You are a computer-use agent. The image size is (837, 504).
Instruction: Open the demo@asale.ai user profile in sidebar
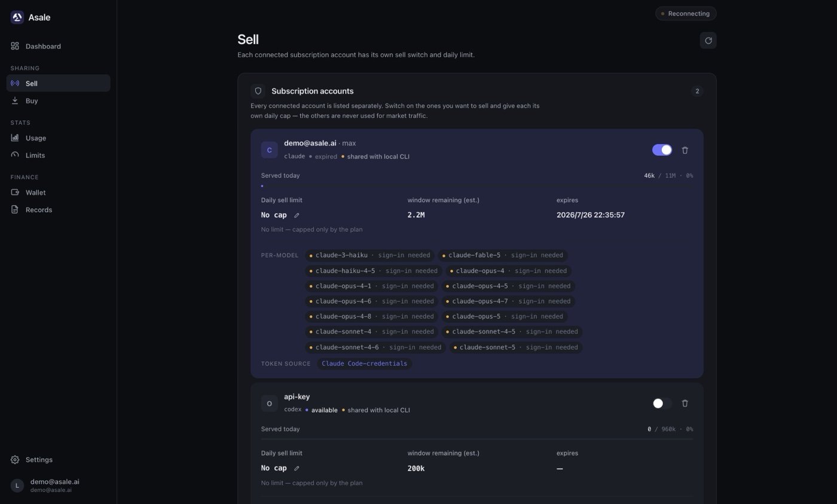(x=59, y=485)
